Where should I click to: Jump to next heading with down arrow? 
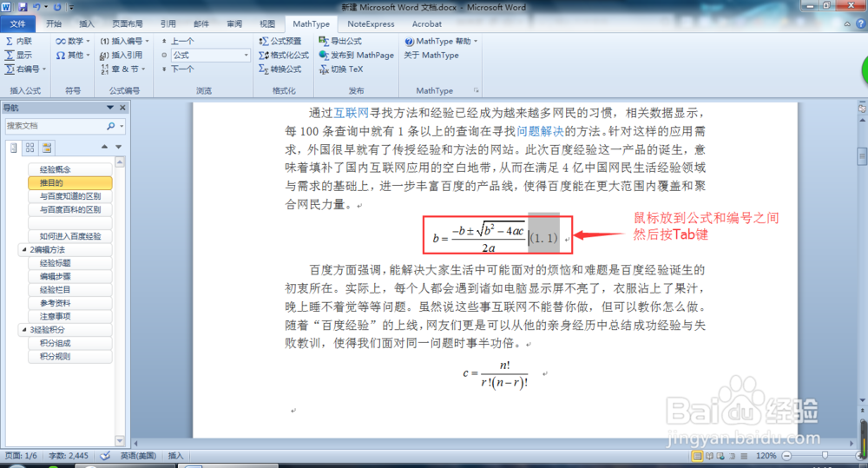tap(118, 147)
